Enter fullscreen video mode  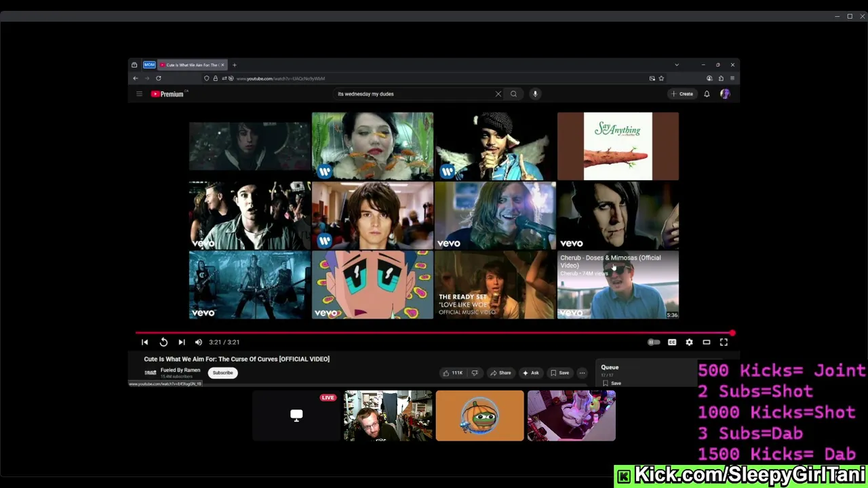point(724,342)
